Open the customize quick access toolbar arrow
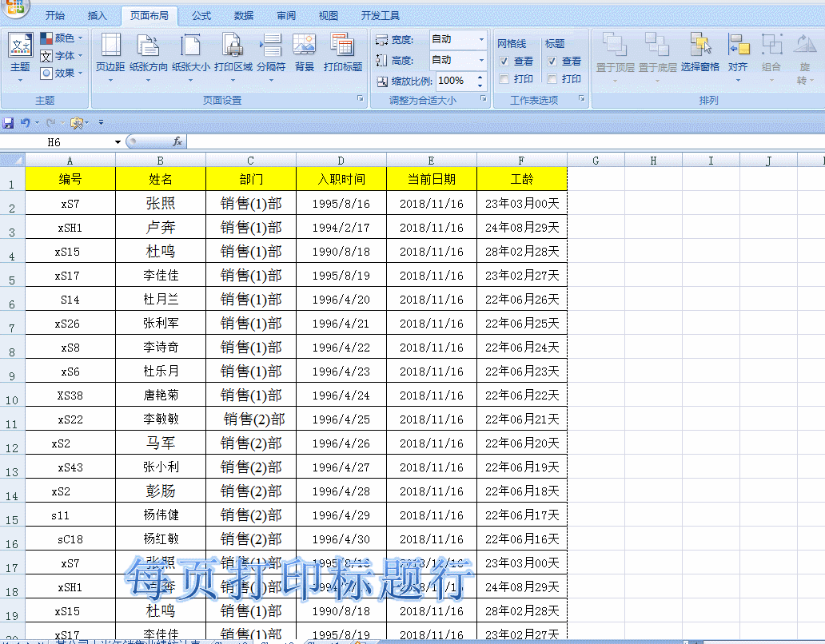This screenshot has height=644, width=825. tap(101, 123)
